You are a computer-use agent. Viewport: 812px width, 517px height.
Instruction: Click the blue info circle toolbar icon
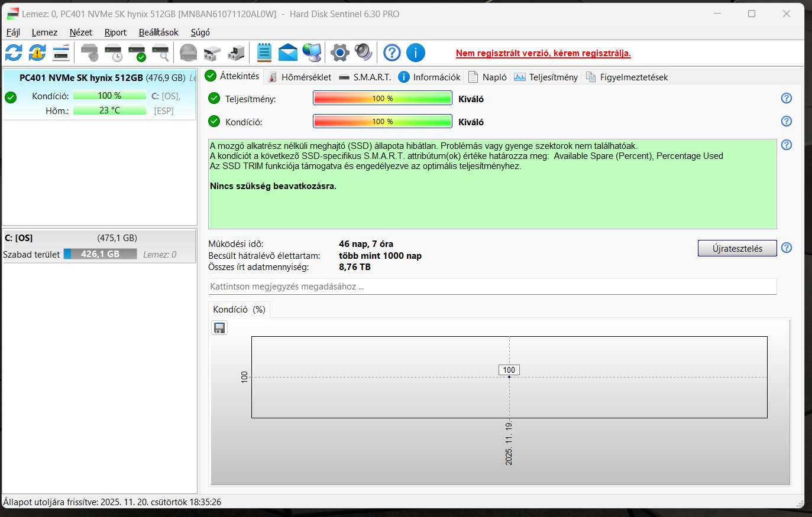point(416,53)
